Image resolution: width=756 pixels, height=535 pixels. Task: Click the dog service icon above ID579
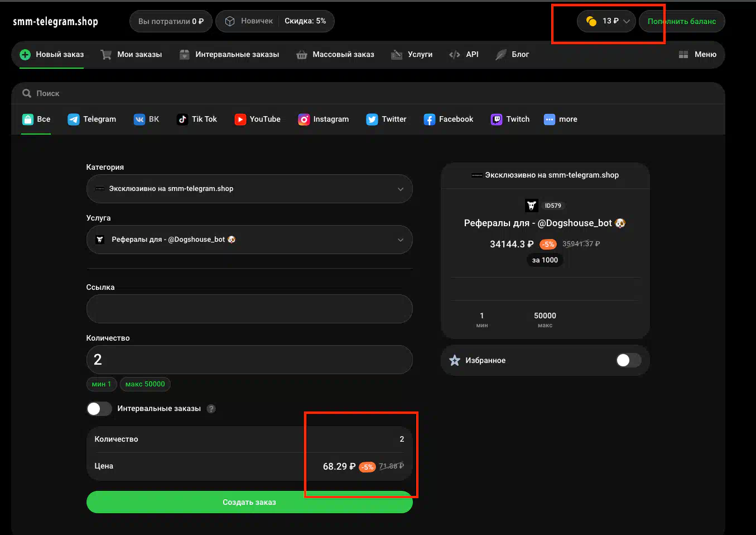coord(532,206)
